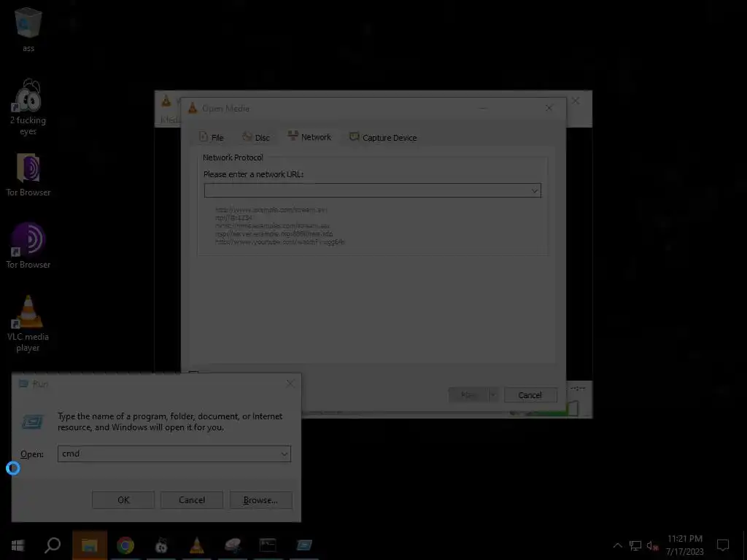This screenshot has width=747, height=560.
Task: Expand the Run dialog Open dropdown
Action: [285, 454]
